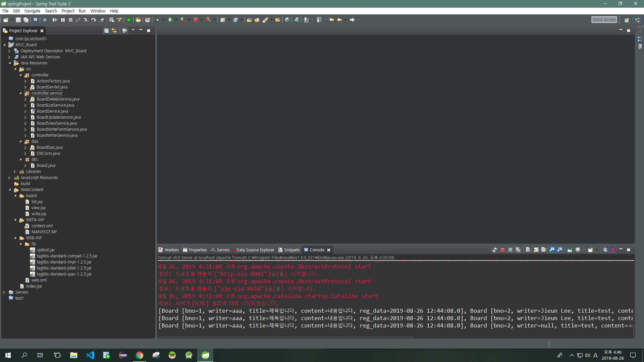Select BoardDao.java in the project tree

(x=50, y=147)
